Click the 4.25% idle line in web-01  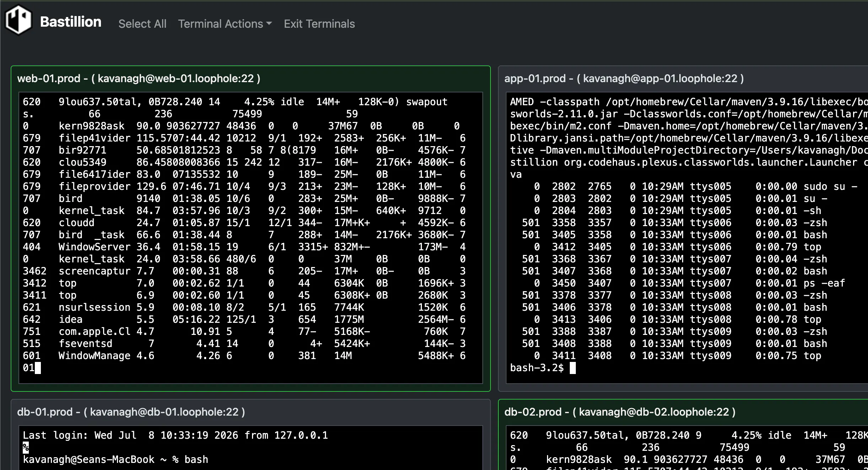click(235, 102)
